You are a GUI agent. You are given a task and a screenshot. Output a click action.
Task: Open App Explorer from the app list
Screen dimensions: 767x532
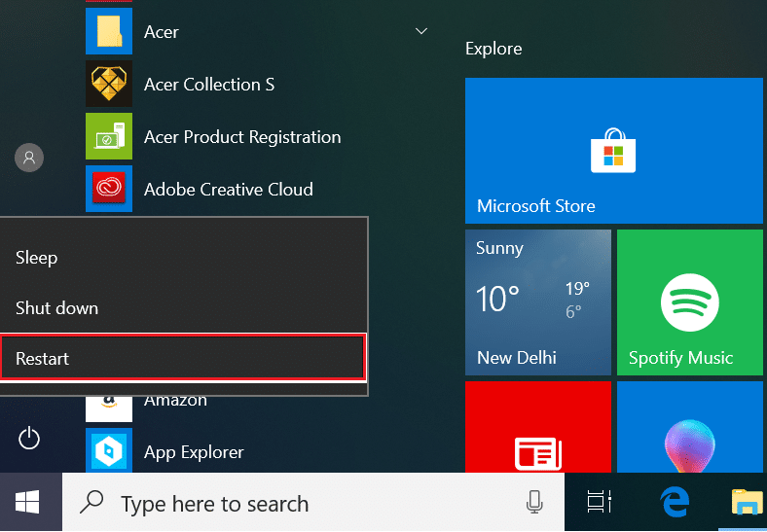194,452
